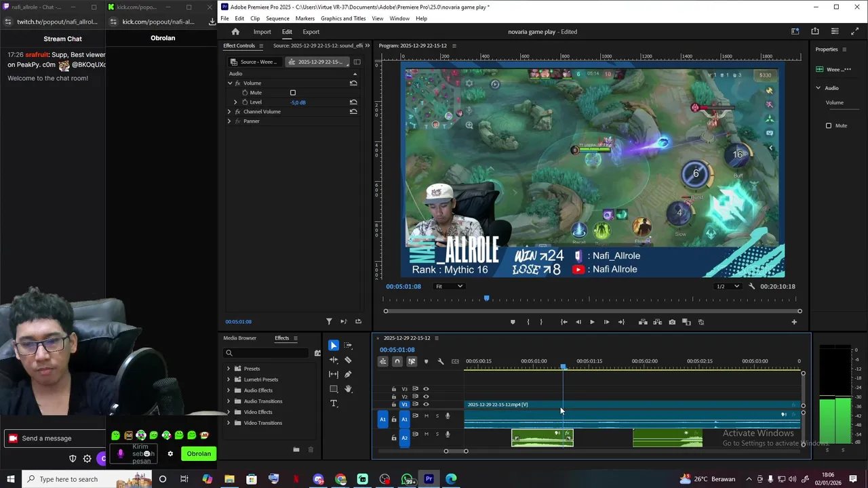Collapse Audio section in Properties panel

818,87
